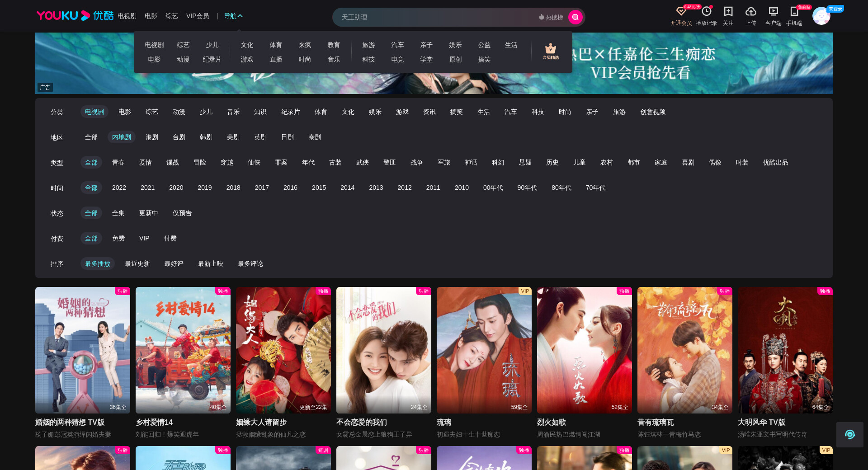The width and height of the screenshot is (868, 470).
Task: Choose 纪录片 in the navigation dropdown panel
Action: click(x=212, y=60)
